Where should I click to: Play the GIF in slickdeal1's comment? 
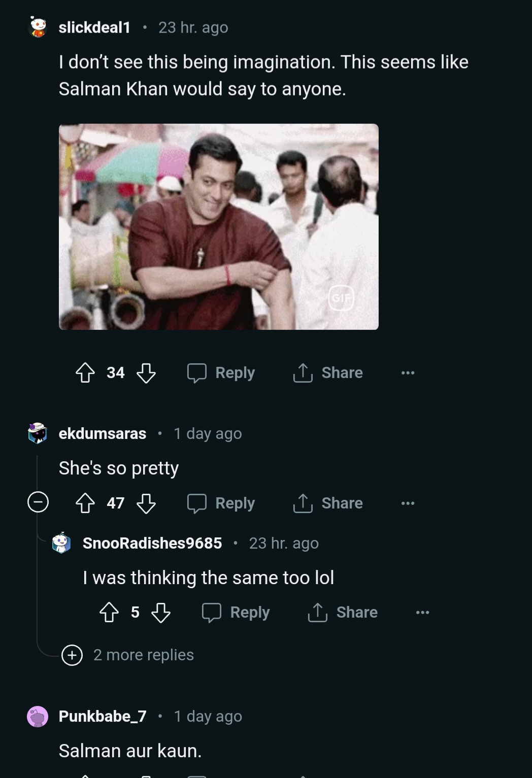[x=218, y=227]
